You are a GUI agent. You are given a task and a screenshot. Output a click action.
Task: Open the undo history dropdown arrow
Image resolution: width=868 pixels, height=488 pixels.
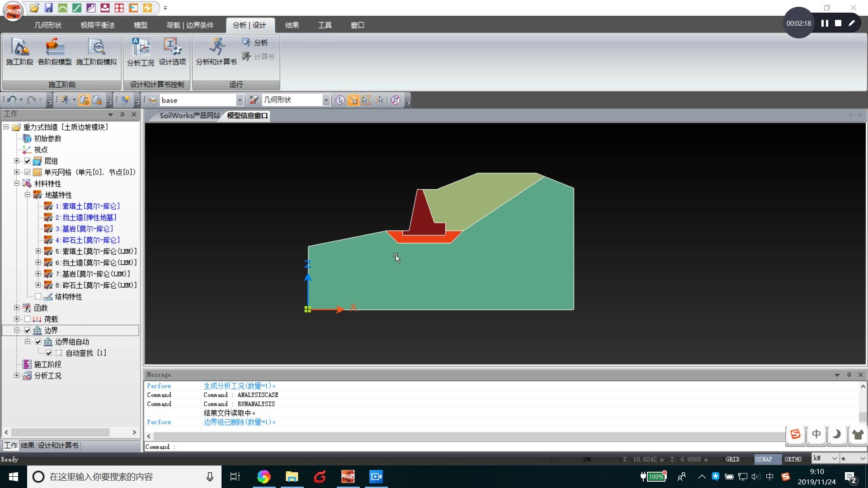pyautogui.click(x=21, y=100)
